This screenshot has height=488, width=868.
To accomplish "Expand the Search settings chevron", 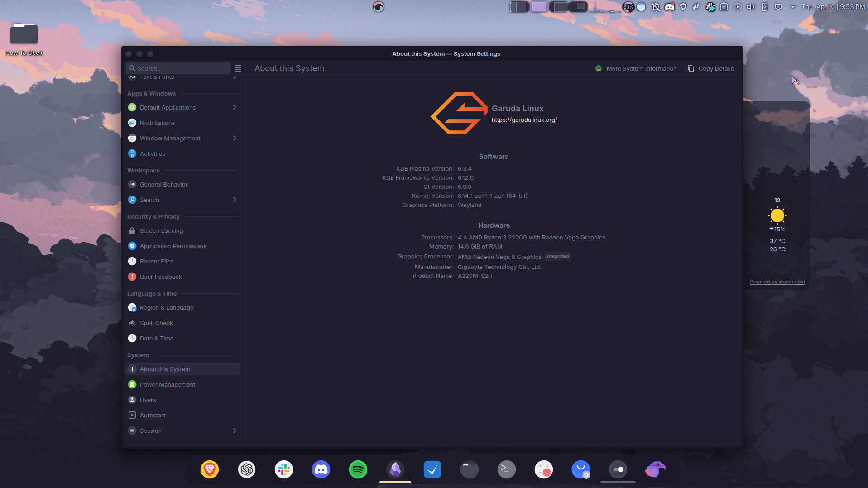I will pyautogui.click(x=235, y=200).
